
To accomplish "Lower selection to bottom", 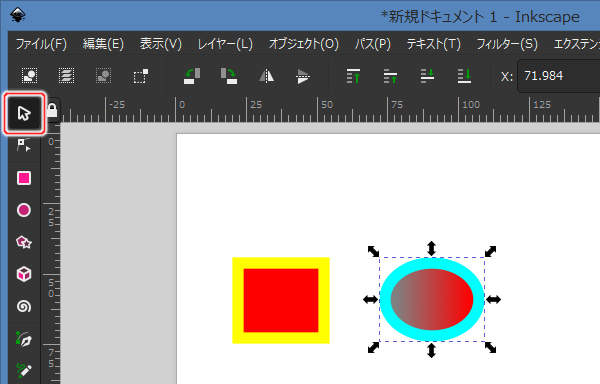I will [464, 76].
